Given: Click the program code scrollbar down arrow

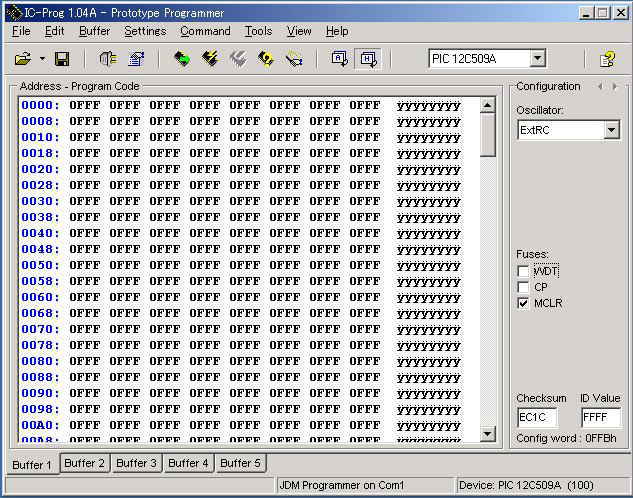Looking at the screenshot, I should click(x=488, y=433).
